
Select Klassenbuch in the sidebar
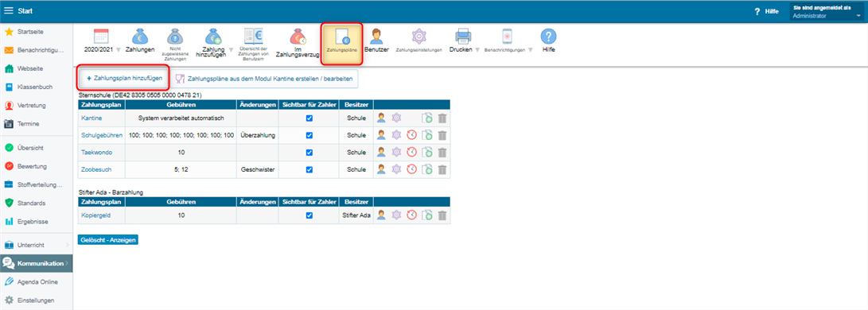[36, 87]
